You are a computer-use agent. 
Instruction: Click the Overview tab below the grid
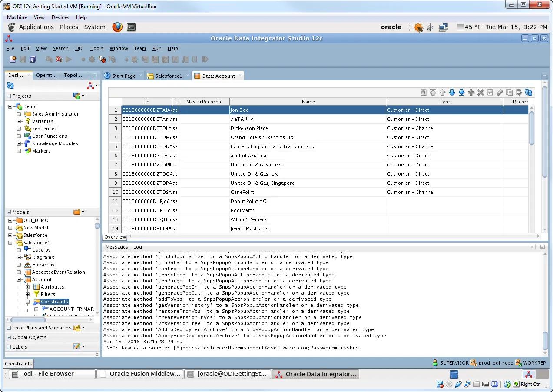(x=115, y=237)
